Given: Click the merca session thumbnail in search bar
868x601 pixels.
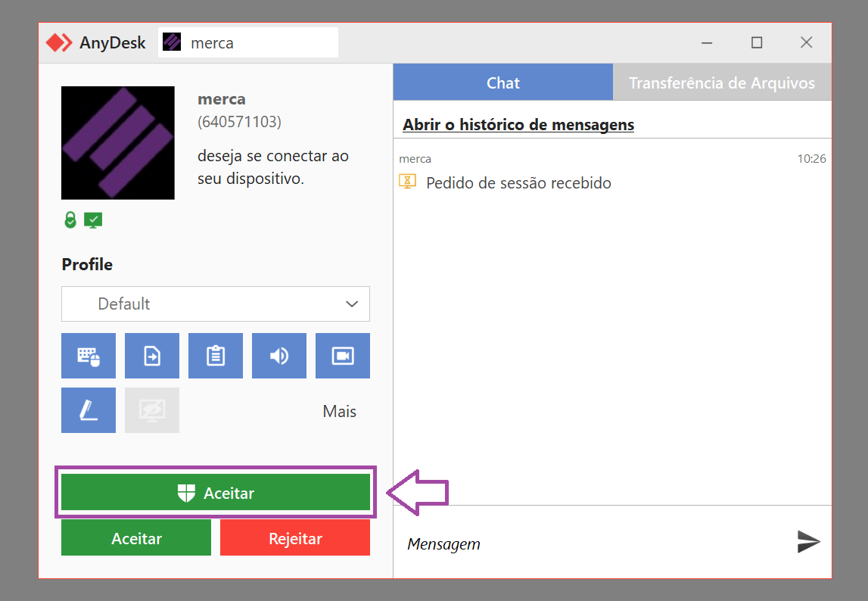Looking at the screenshot, I should pos(171,42).
